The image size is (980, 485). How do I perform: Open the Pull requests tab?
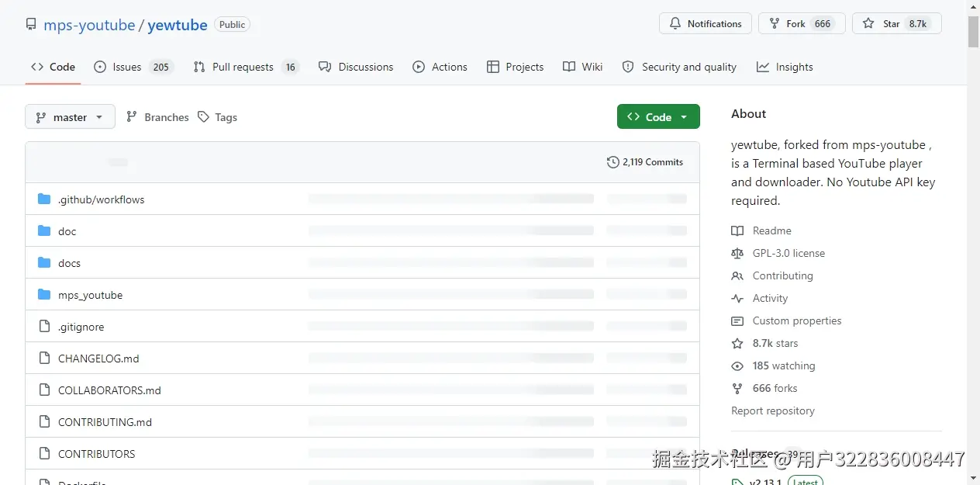pyautogui.click(x=246, y=67)
